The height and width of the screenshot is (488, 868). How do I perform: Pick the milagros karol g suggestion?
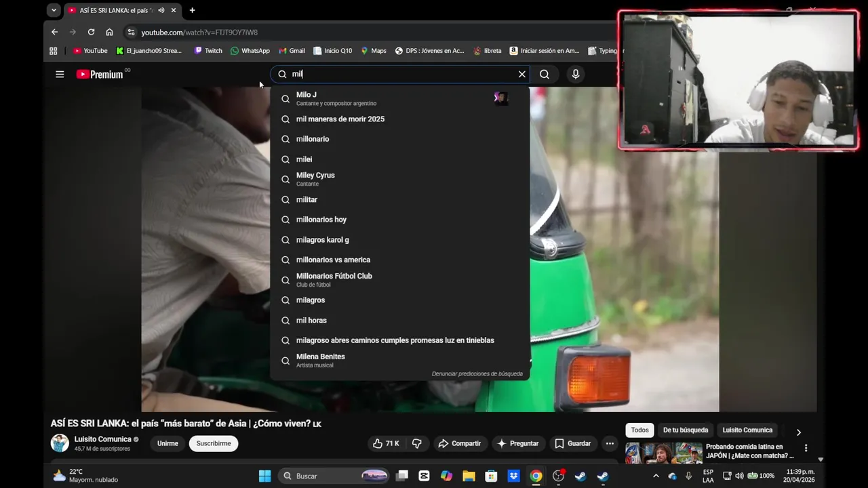point(399,239)
